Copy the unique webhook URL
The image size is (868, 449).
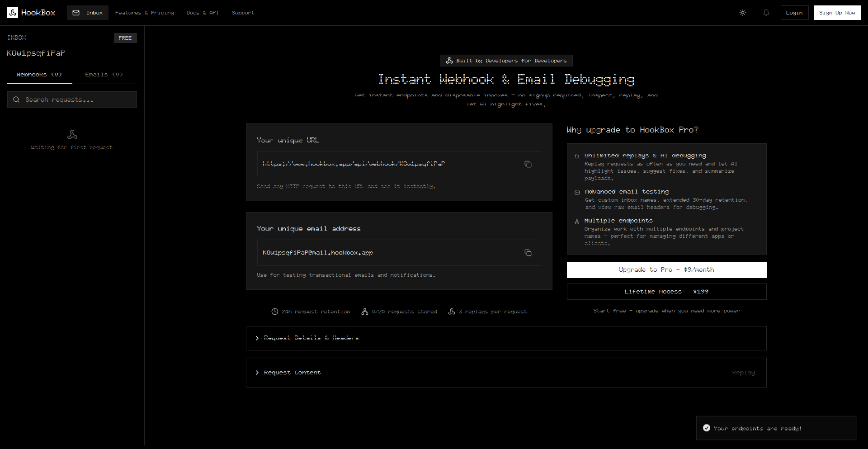[528, 164]
